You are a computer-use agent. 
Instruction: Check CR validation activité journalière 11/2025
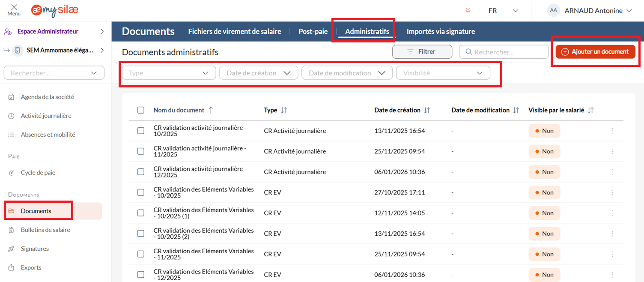tap(141, 151)
